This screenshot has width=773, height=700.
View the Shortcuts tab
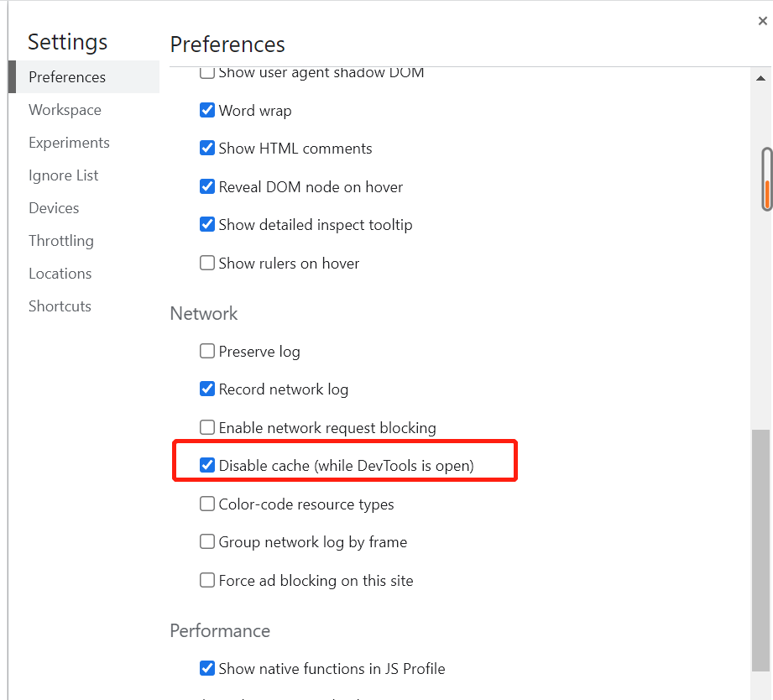pos(60,306)
